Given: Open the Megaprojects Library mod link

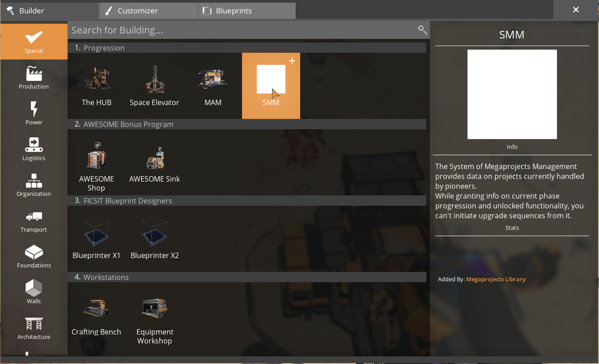Looking at the screenshot, I should point(496,279).
